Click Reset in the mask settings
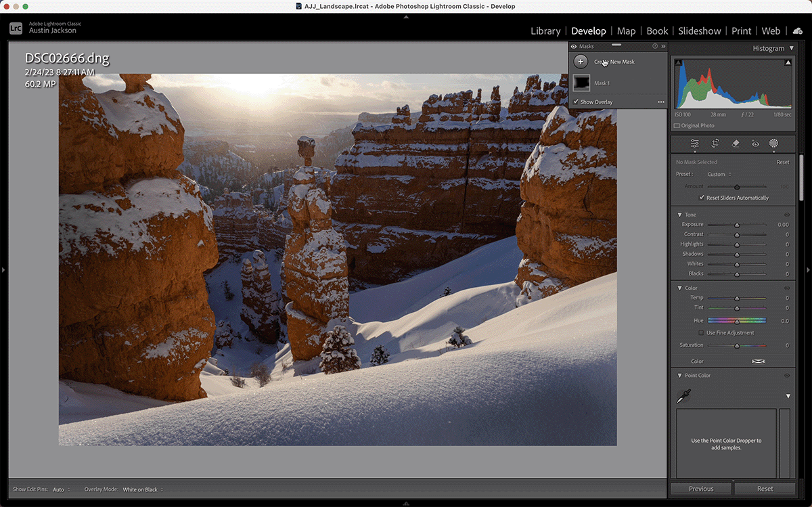The width and height of the screenshot is (812, 507). (782, 162)
